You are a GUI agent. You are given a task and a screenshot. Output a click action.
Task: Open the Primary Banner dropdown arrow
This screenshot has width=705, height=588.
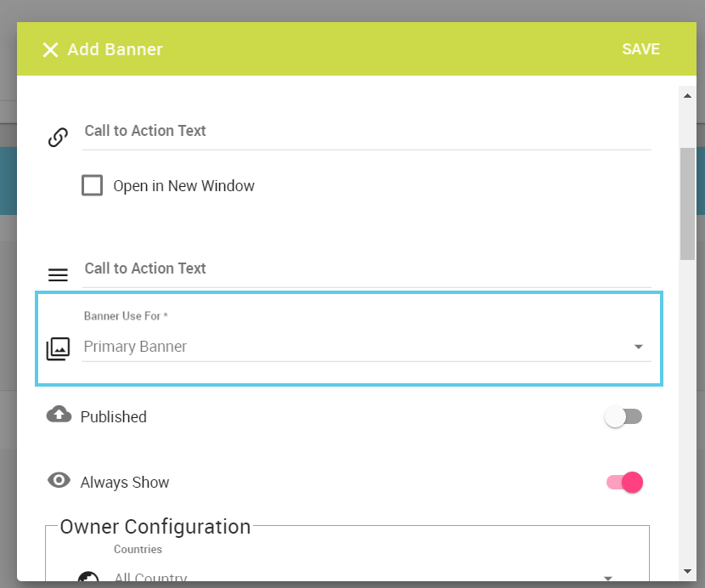pos(639,347)
